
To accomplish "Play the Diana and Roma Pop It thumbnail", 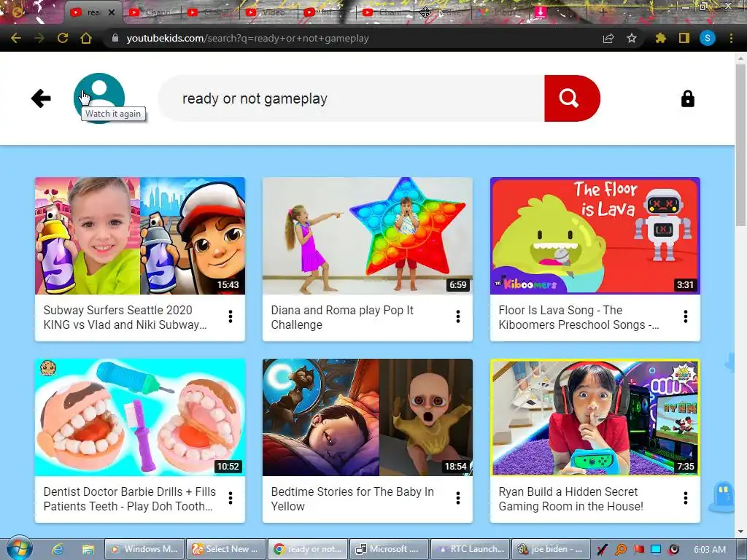I will 368,236.
